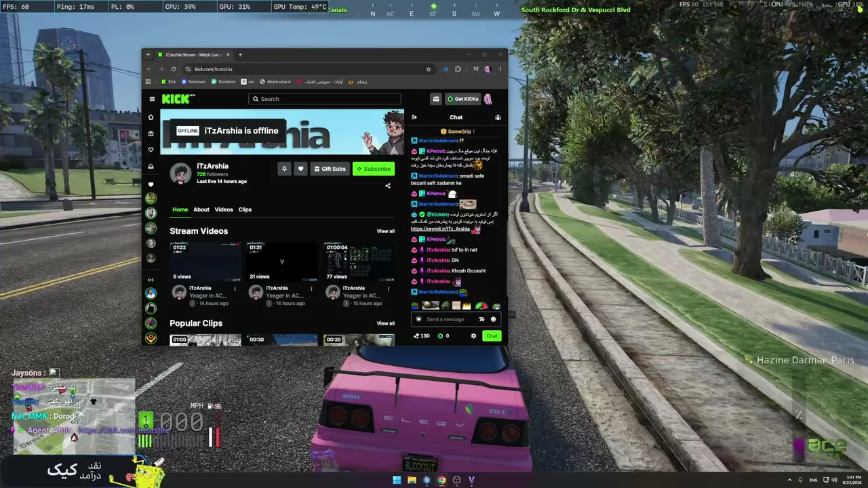Open the user avatar menu on Kick
This screenshot has height=488, width=868.
coord(488,99)
